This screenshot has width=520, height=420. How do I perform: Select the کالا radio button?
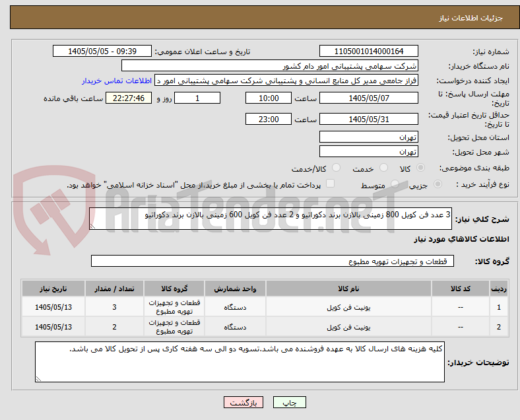click(420, 168)
